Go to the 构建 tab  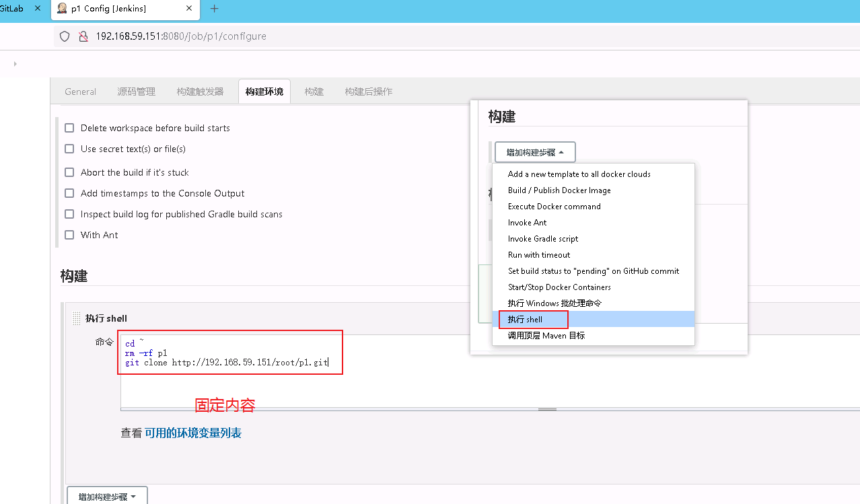[x=314, y=92]
